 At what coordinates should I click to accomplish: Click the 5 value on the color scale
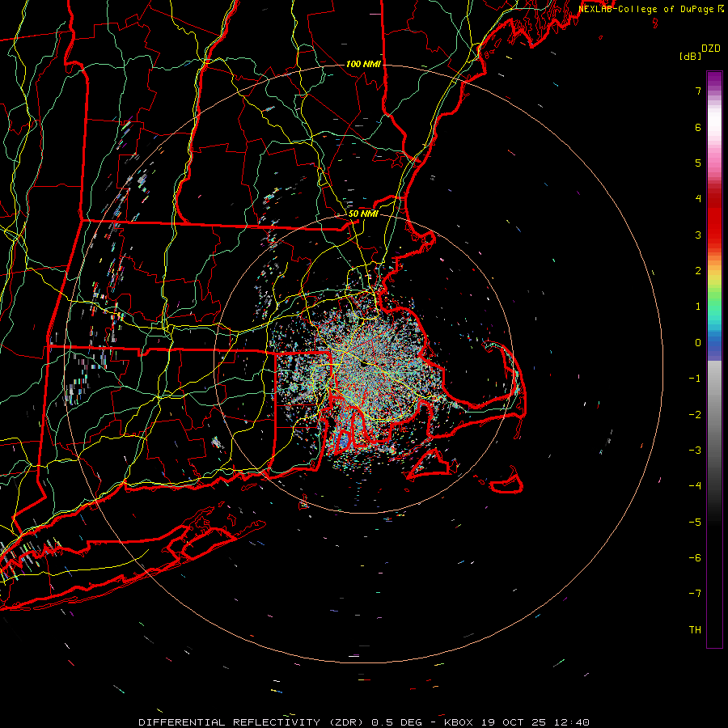pyautogui.click(x=698, y=163)
